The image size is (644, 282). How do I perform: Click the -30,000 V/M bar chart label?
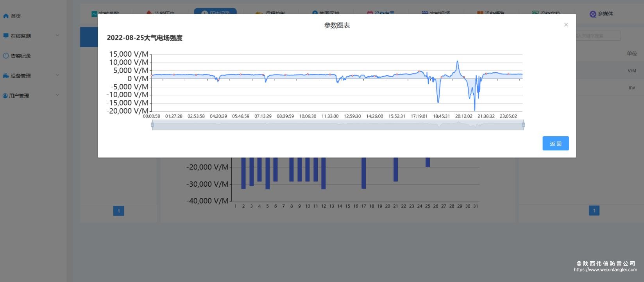(x=207, y=184)
